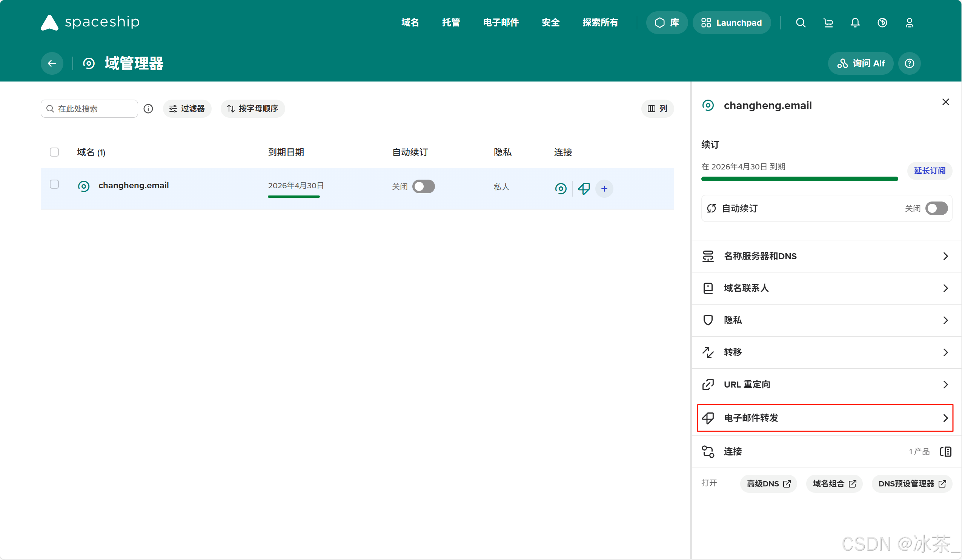
Task: Toggle auto-renew switch in the domain row
Action: [423, 186]
